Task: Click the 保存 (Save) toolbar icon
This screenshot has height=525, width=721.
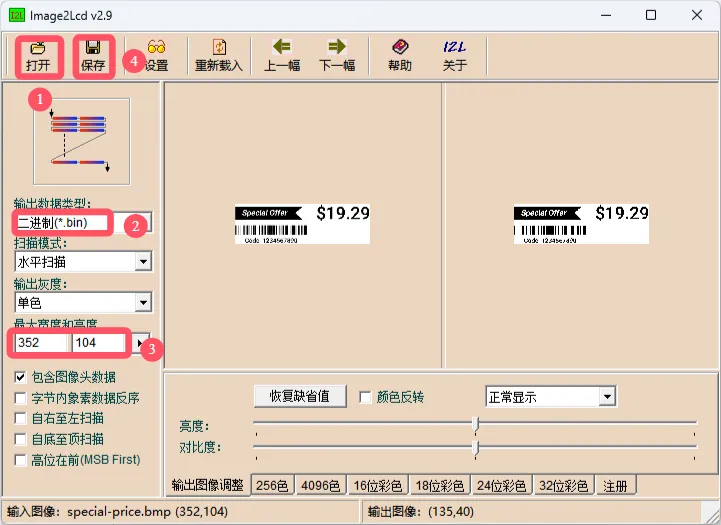Action: [x=93, y=57]
